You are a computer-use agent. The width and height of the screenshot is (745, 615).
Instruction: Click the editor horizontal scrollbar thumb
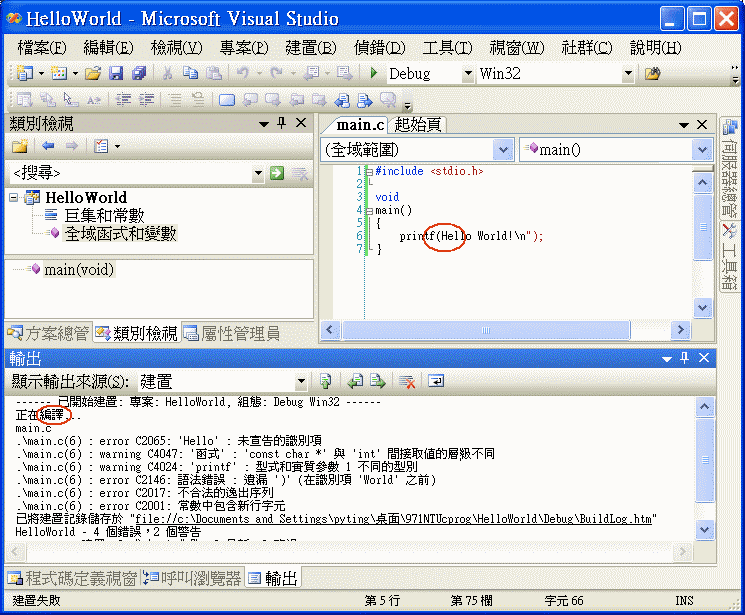pos(486,330)
